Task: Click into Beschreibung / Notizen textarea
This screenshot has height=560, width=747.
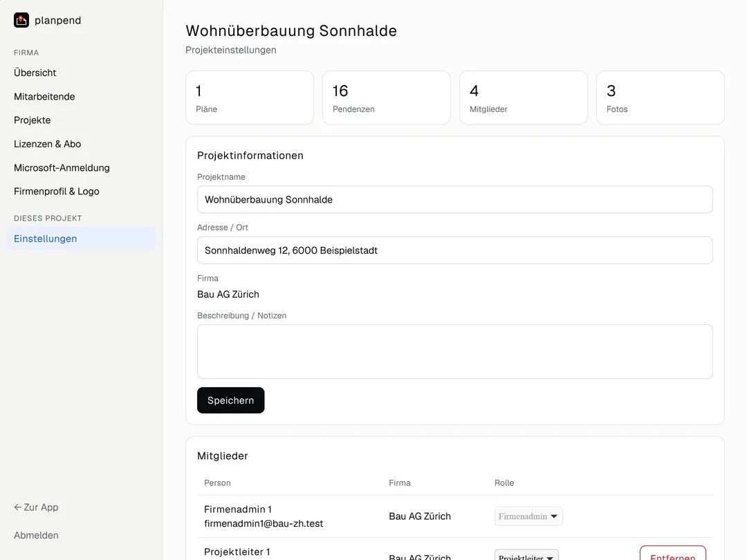Action: click(x=455, y=351)
